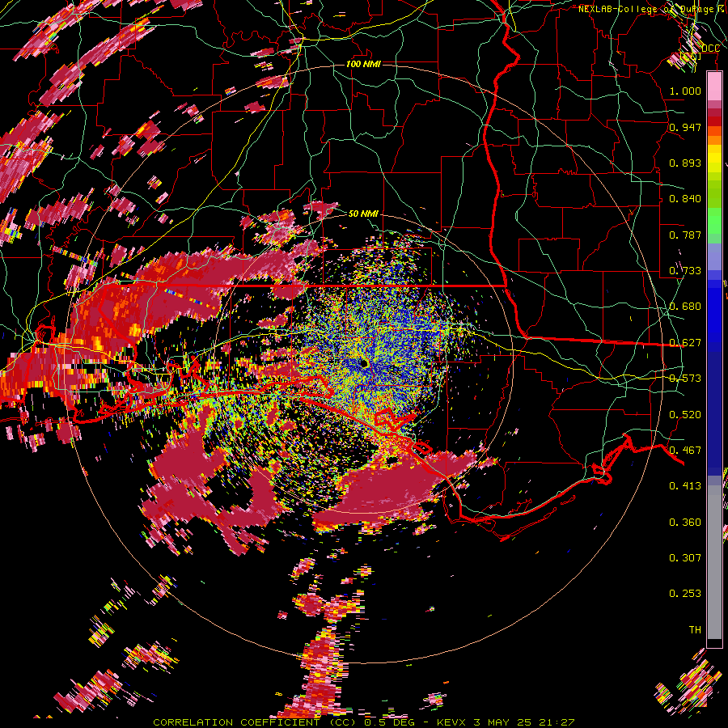Click the 0.733 legend value
Viewport: 728px width, 728px height.
click(685, 271)
